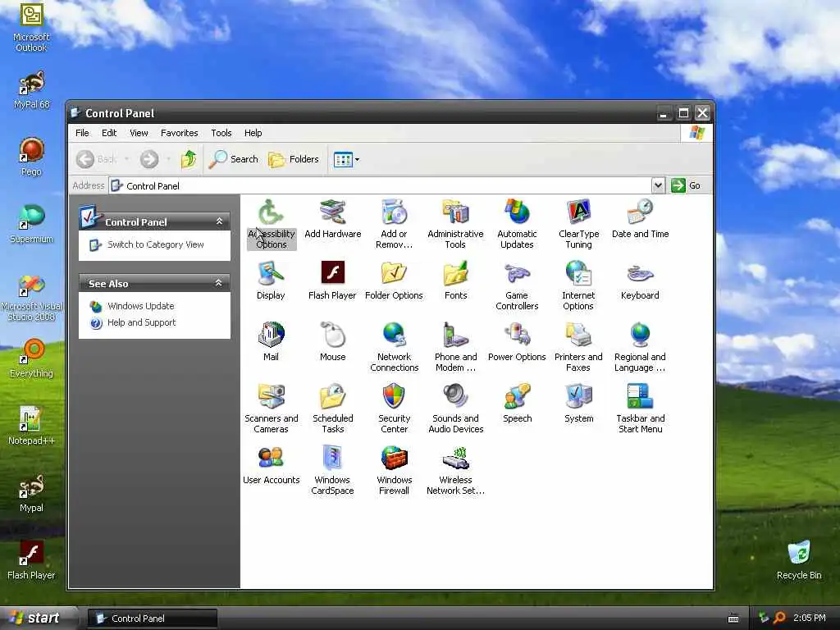Open Security Center icon
The width and height of the screenshot is (840, 630).
click(x=395, y=409)
